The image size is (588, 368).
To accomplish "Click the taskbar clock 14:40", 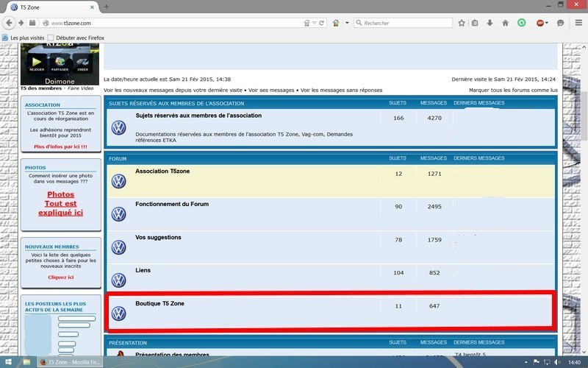I will (x=574, y=362).
